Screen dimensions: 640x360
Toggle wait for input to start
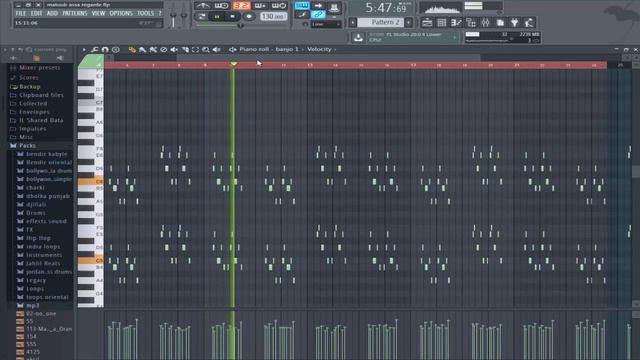click(x=221, y=6)
